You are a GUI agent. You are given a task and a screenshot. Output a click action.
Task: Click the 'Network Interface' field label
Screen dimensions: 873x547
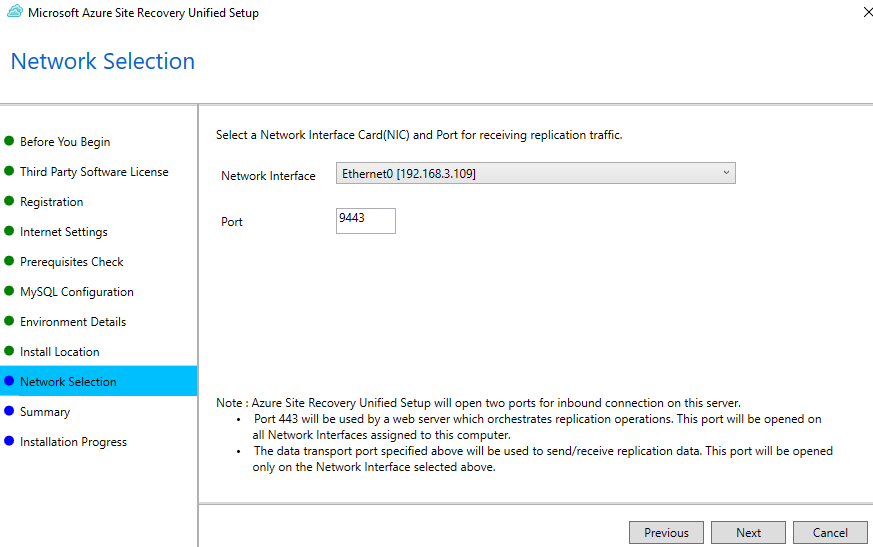[268, 176]
